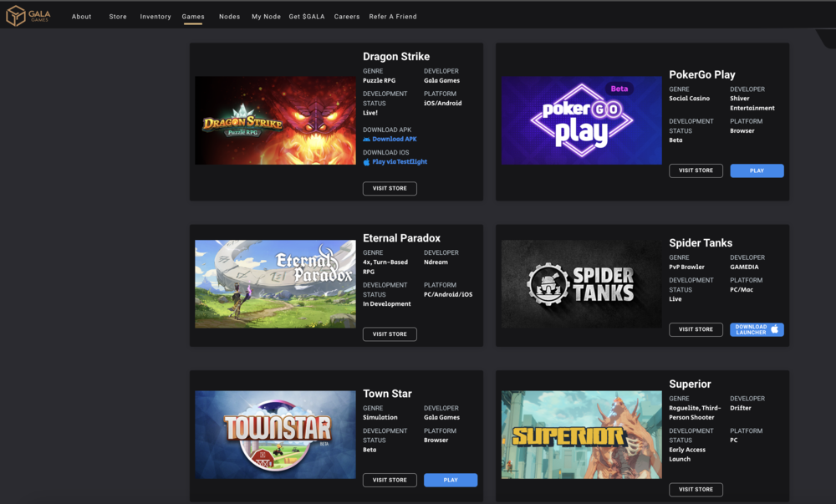Visit store for PokerGo Play
Image resolution: width=836 pixels, height=504 pixels.
point(696,171)
